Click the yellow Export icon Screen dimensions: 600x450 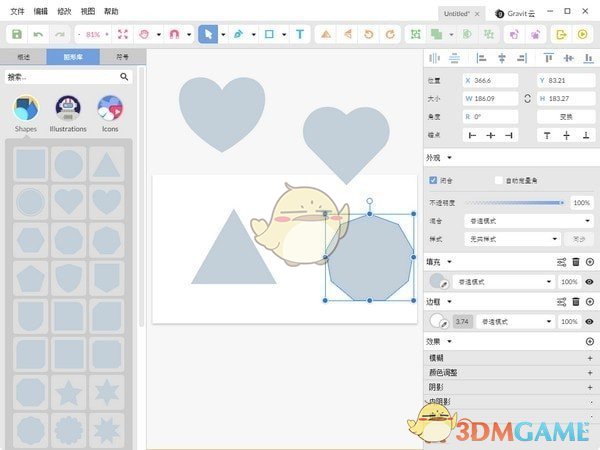[561, 34]
